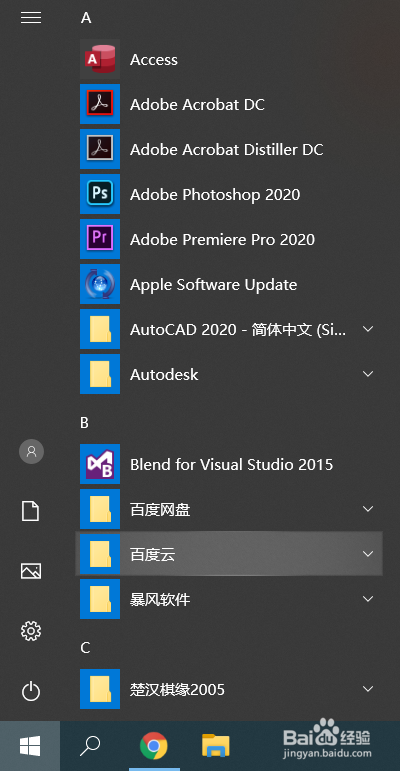Screen dimensions: 400x771
Task: Open the Pictures sidebar icon
Action: coord(31,571)
